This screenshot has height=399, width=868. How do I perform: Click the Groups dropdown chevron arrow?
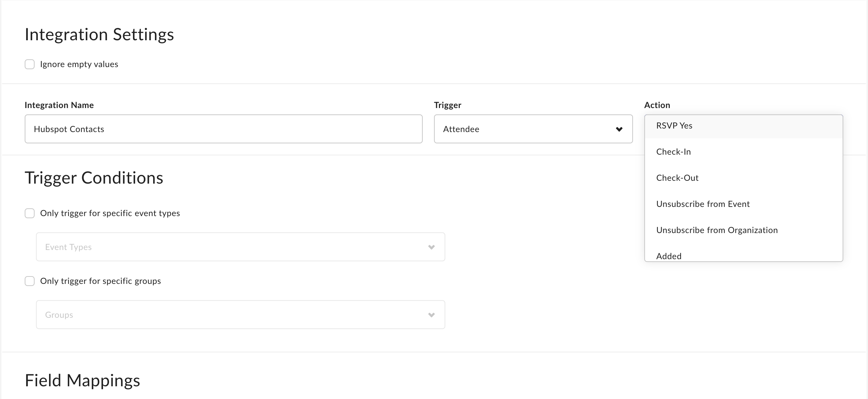click(x=431, y=315)
